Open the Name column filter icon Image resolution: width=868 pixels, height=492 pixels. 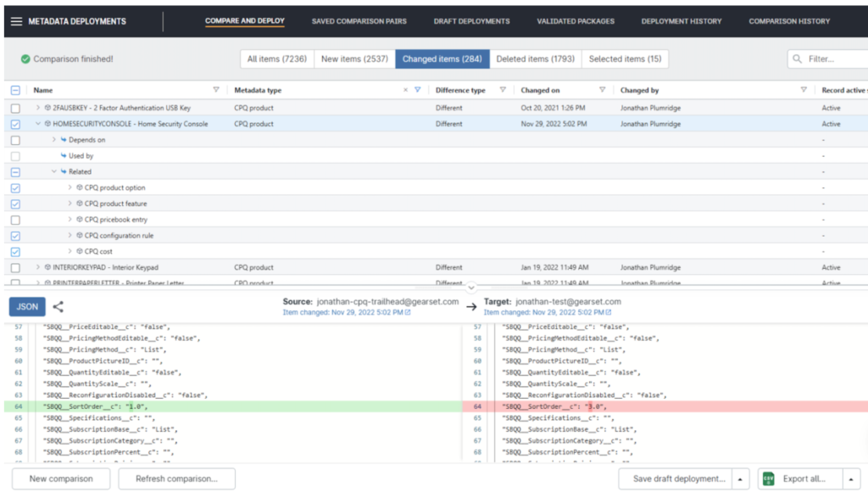[216, 90]
